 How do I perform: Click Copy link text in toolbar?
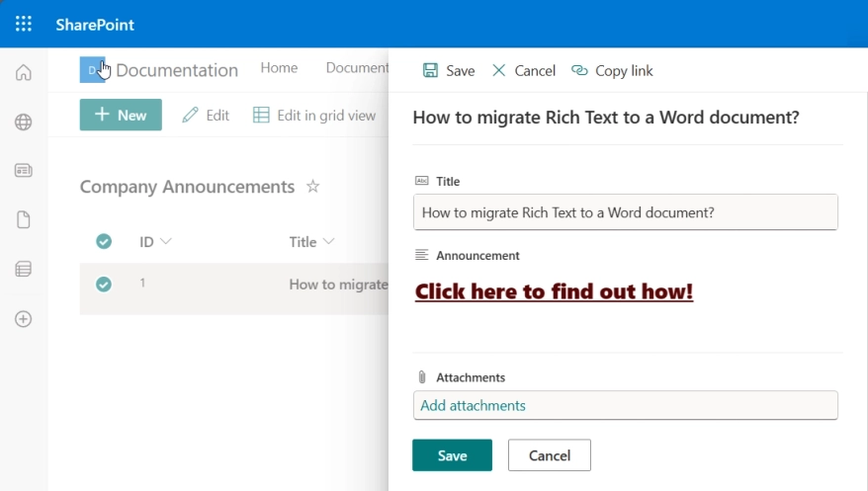click(x=624, y=71)
